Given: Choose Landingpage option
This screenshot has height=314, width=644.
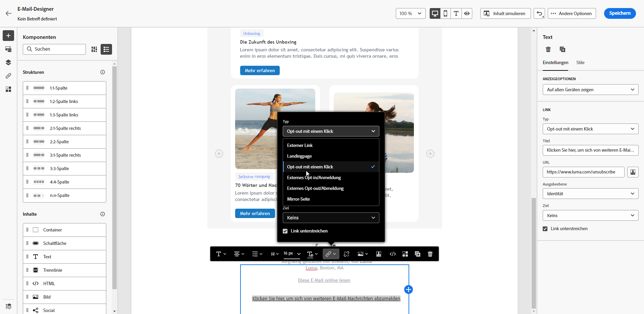Looking at the screenshot, I should click(331, 156).
